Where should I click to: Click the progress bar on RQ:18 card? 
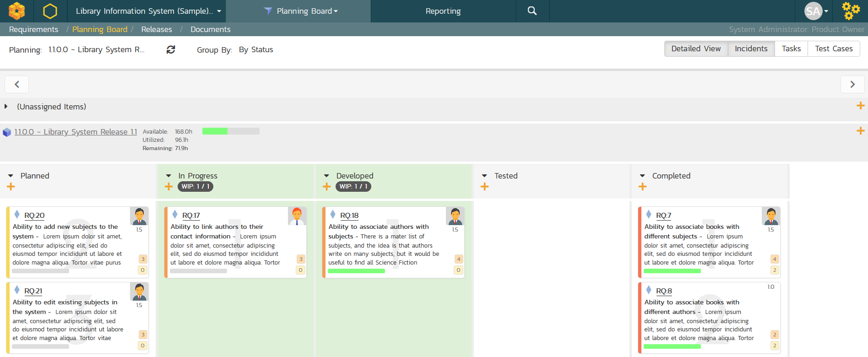pos(356,271)
